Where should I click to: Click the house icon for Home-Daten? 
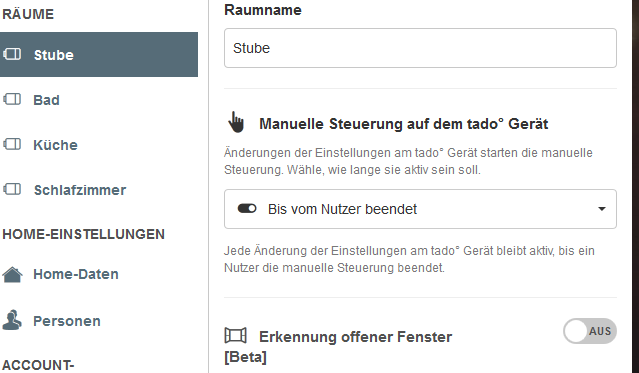(12, 274)
